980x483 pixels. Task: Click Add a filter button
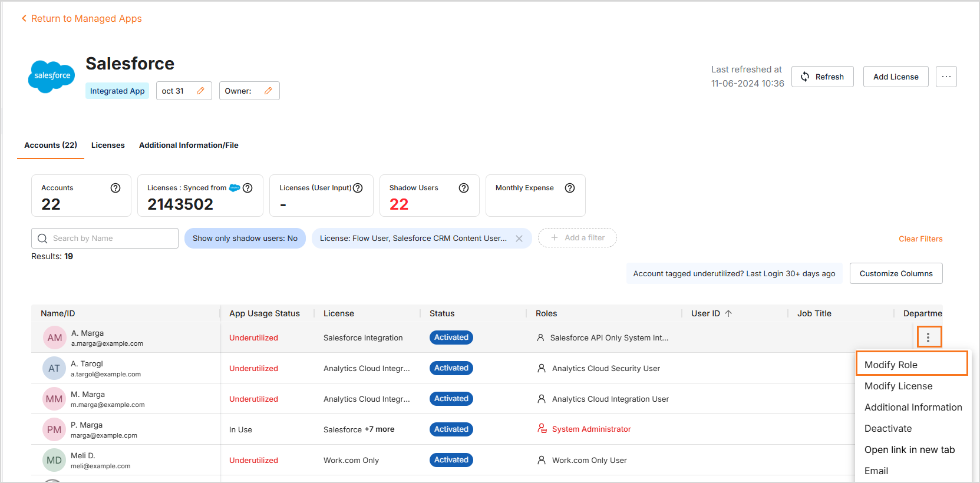coord(578,237)
